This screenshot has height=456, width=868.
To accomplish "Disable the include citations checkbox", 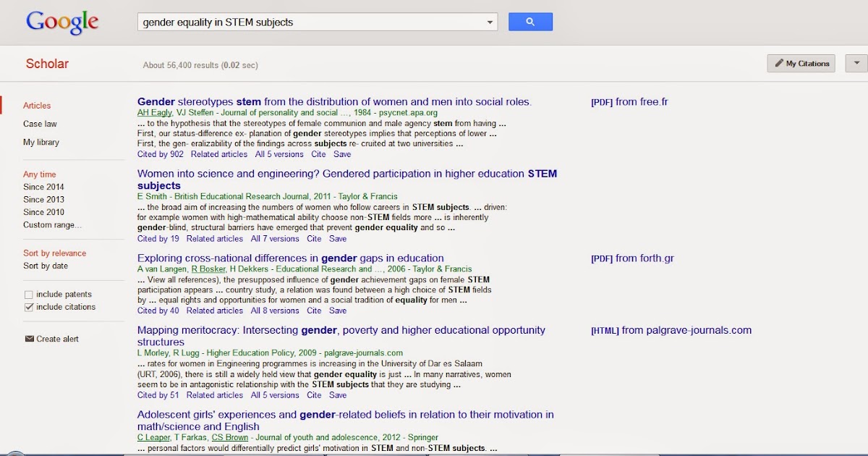I will (27, 307).
